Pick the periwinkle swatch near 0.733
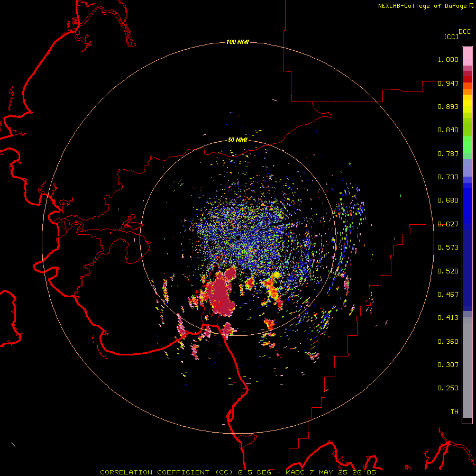This screenshot has height=476, width=476. (467, 168)
